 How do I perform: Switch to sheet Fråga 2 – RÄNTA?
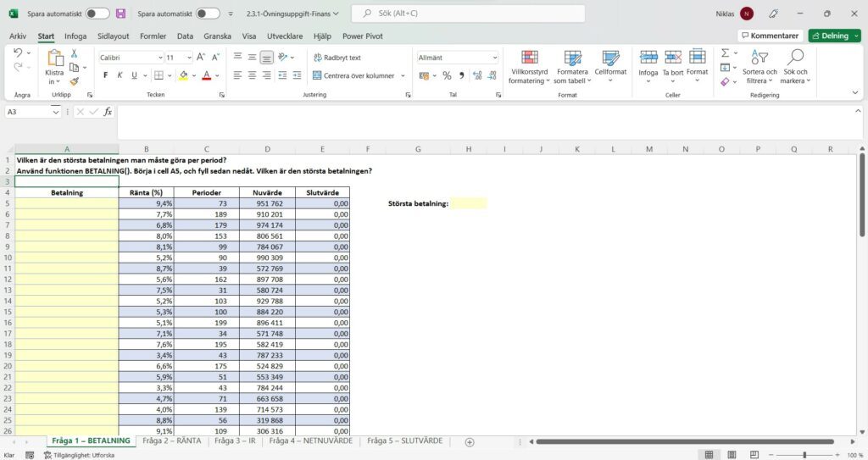click(x=171, y=441)
